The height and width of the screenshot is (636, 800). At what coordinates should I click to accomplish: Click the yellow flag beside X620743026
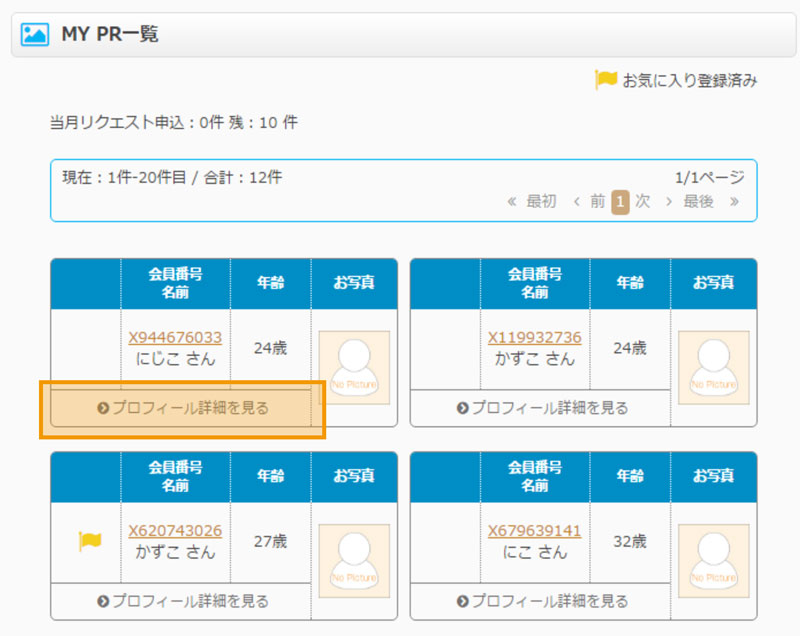coord(90,541)
